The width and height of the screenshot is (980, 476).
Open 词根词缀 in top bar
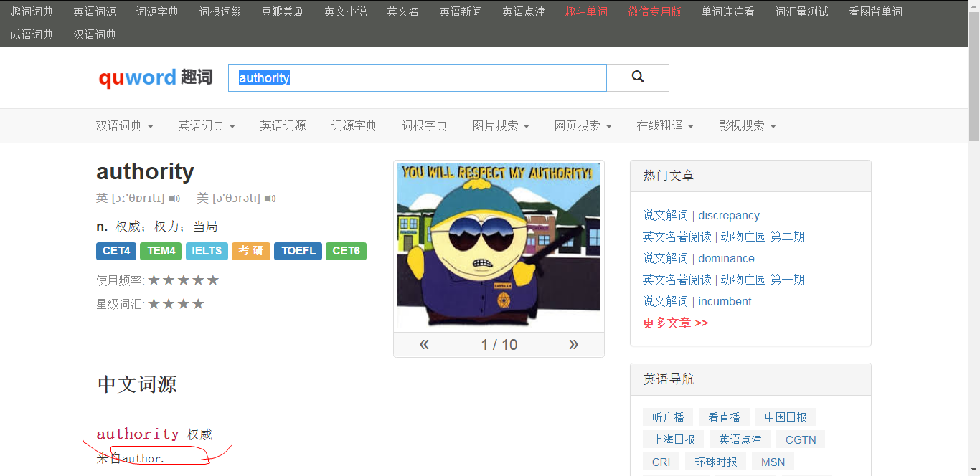[220, 11]
